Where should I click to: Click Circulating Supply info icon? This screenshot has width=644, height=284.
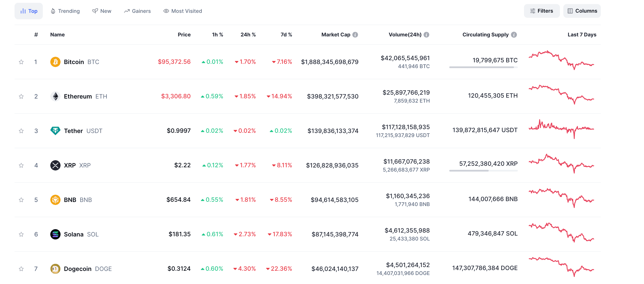click(x=514, y=35)
